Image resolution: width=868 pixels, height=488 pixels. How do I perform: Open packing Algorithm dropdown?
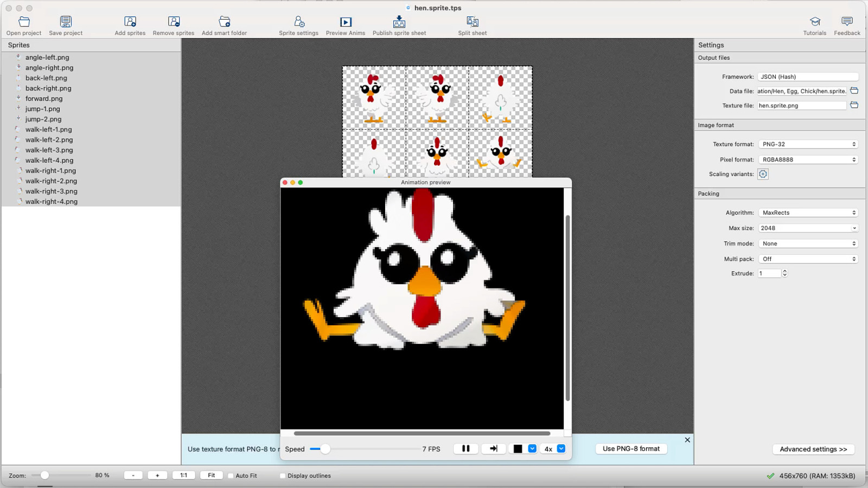click(x=808, y=213)
